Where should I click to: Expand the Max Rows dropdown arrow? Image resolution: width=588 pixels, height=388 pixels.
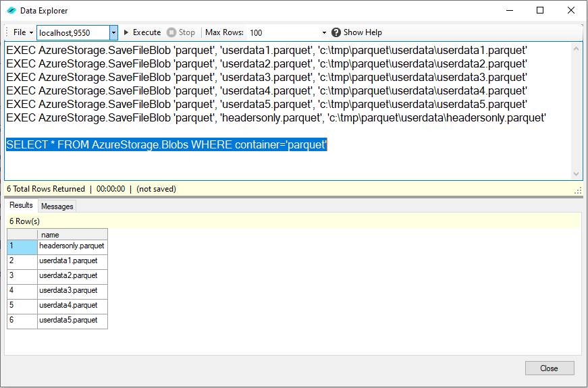click(324, 33)
